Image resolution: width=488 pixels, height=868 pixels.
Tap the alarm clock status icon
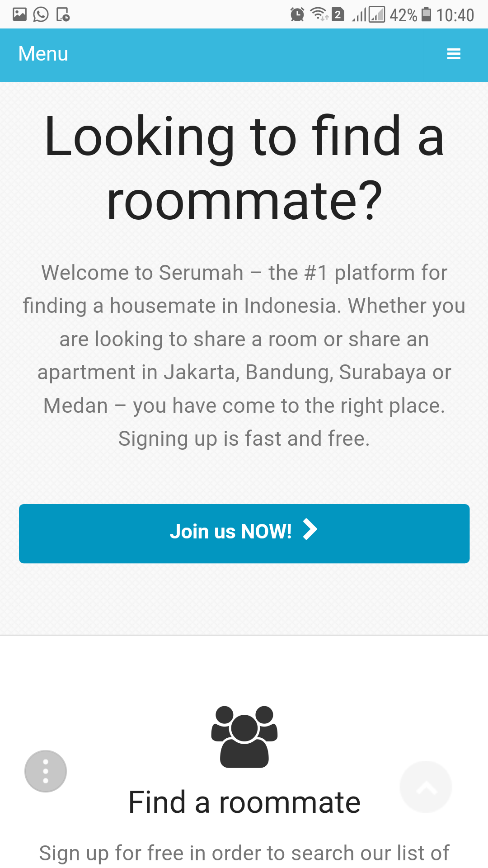[297, 15]
